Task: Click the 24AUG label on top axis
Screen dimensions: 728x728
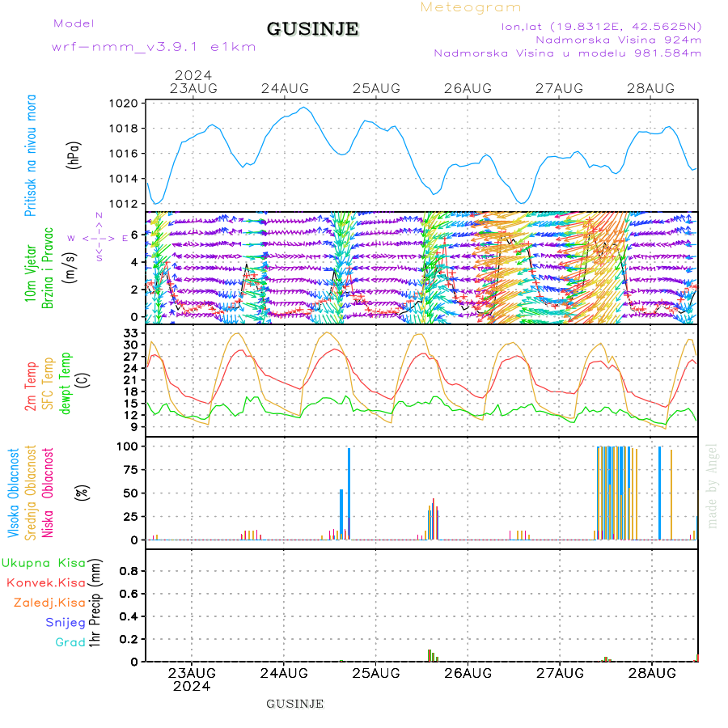Action: [285, 88]
